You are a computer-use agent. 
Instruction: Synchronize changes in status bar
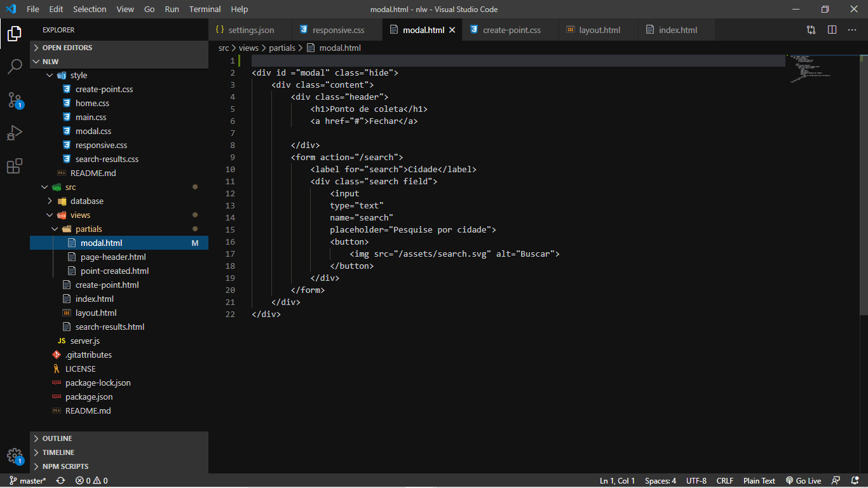pyautogui.click(x=60, y=481)
